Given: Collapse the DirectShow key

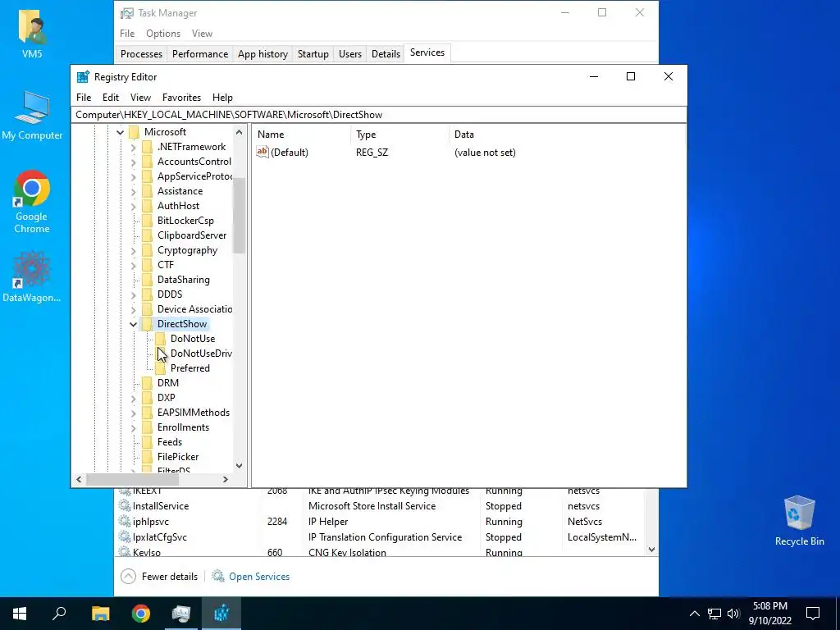Looking at the screenshot, I should (x=134, y=324).
